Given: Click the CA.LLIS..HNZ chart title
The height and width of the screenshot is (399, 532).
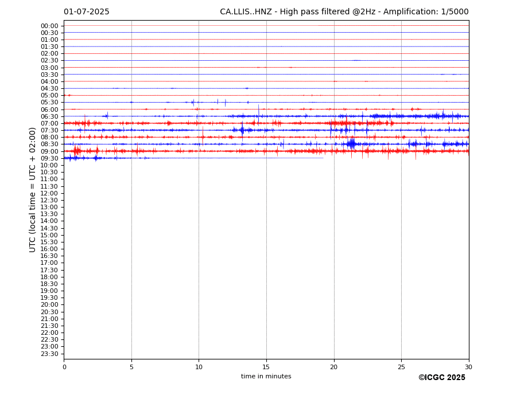Looking at the screenshot, I should [x=344, y=12].
